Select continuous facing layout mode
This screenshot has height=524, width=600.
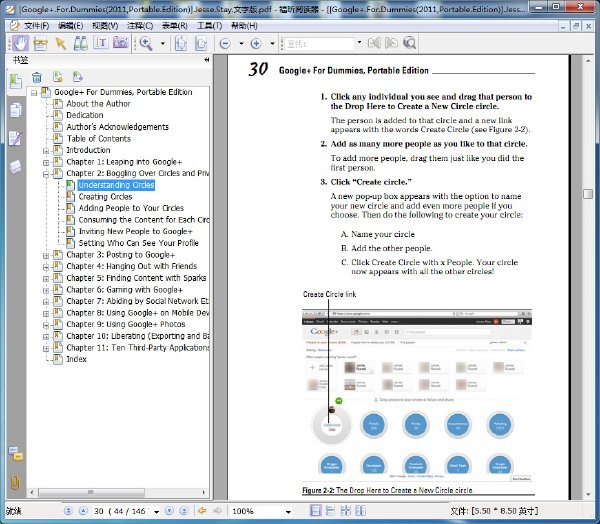click(360, 511)
